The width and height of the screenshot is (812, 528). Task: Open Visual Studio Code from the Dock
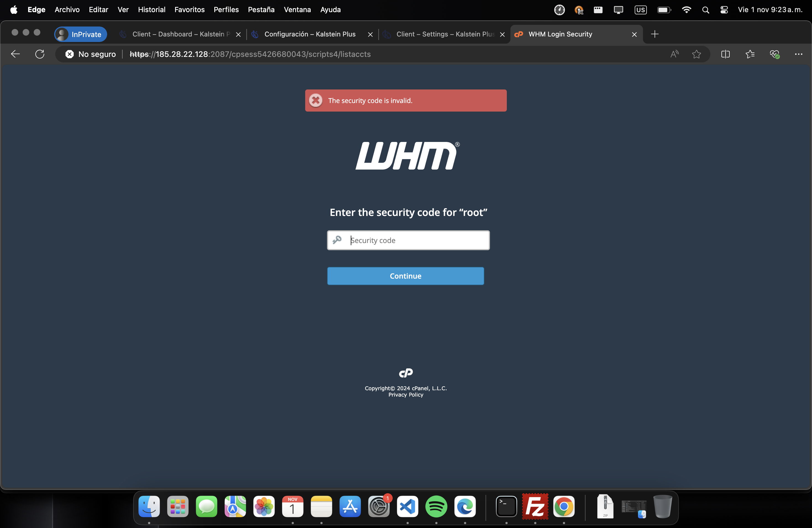point(407,506)
